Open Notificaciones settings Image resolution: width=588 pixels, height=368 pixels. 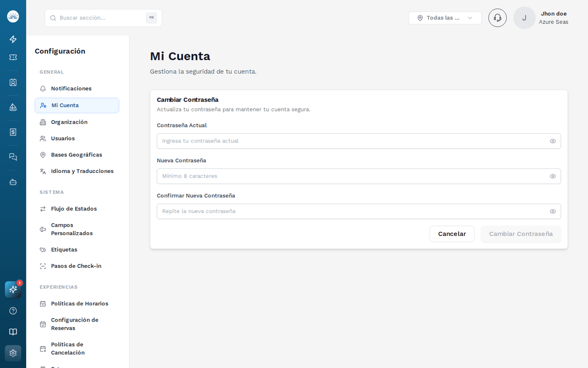coord(77,88)
